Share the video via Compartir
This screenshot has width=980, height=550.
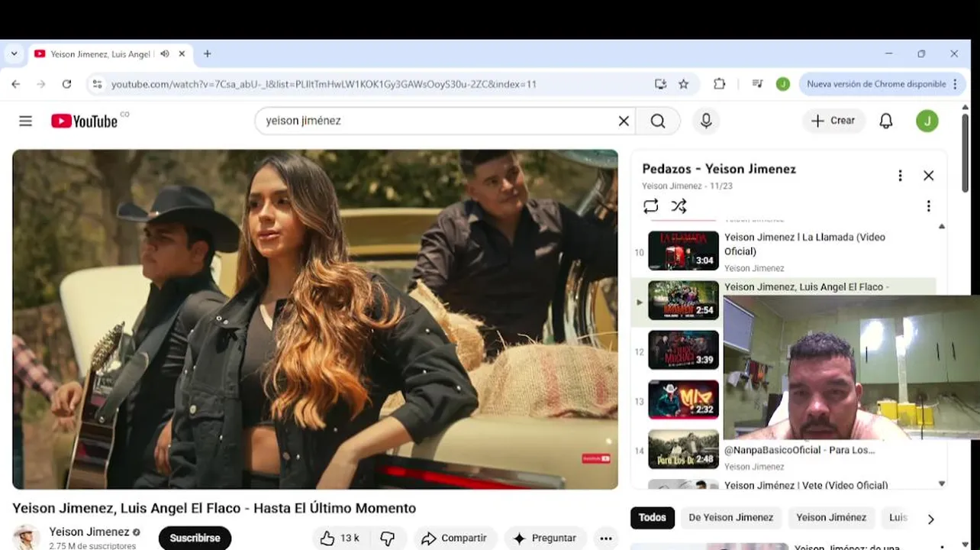tap(454, 539)
